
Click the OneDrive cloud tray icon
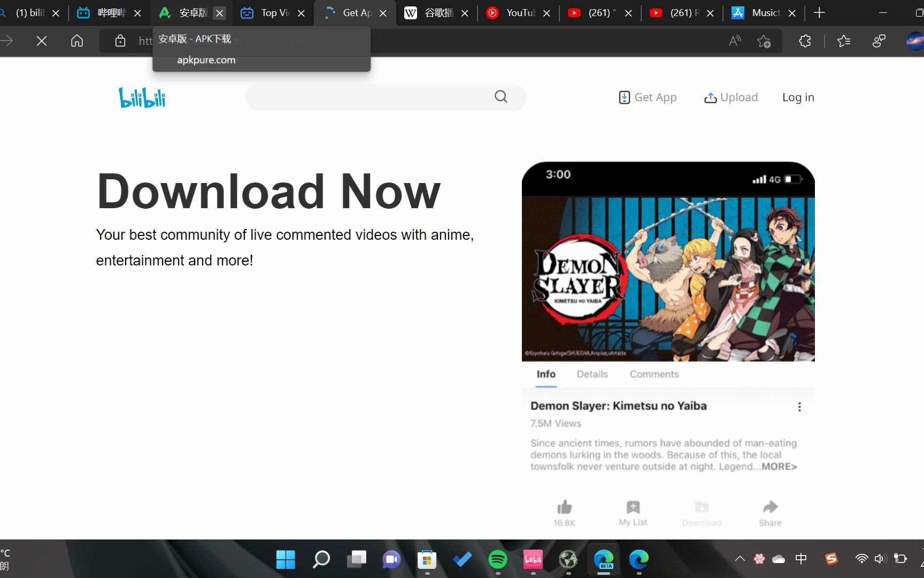[779, 559]
